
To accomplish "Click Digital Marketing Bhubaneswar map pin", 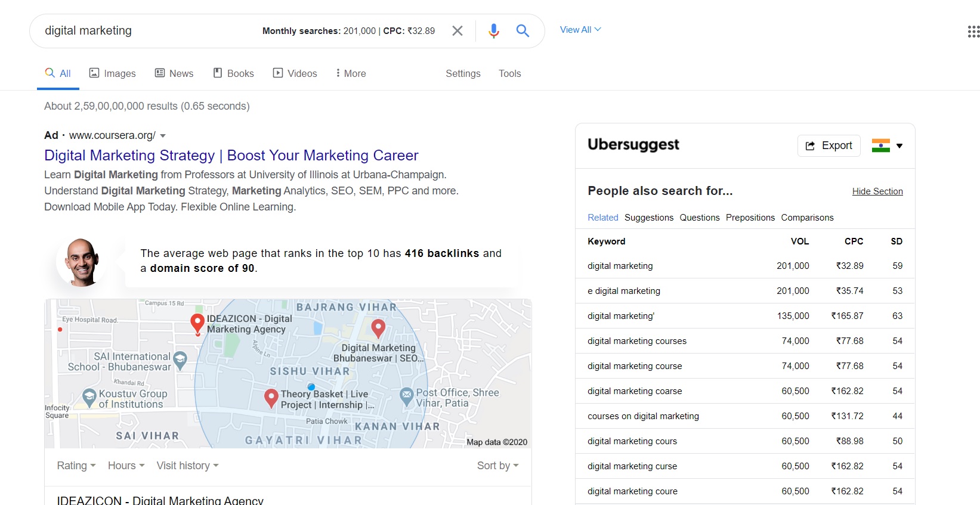I will click(378, 328).
